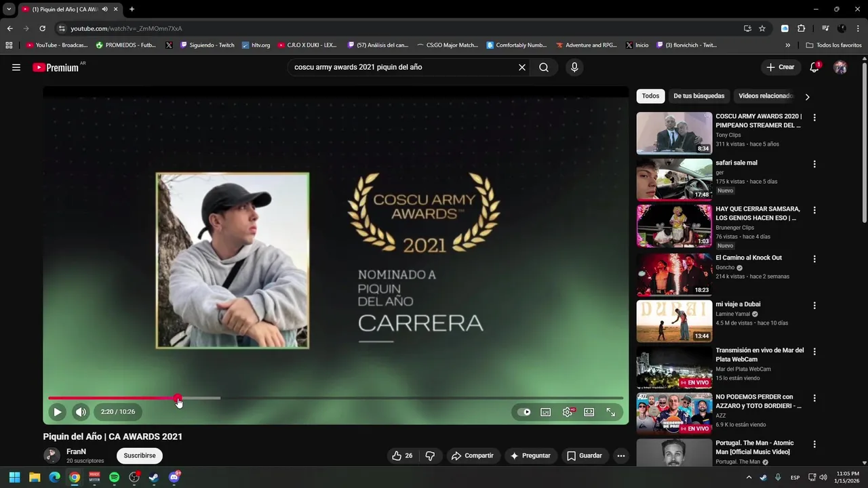This screenshot has width=868, height=488.
Task: Like the video
Action: pos(402,455)
